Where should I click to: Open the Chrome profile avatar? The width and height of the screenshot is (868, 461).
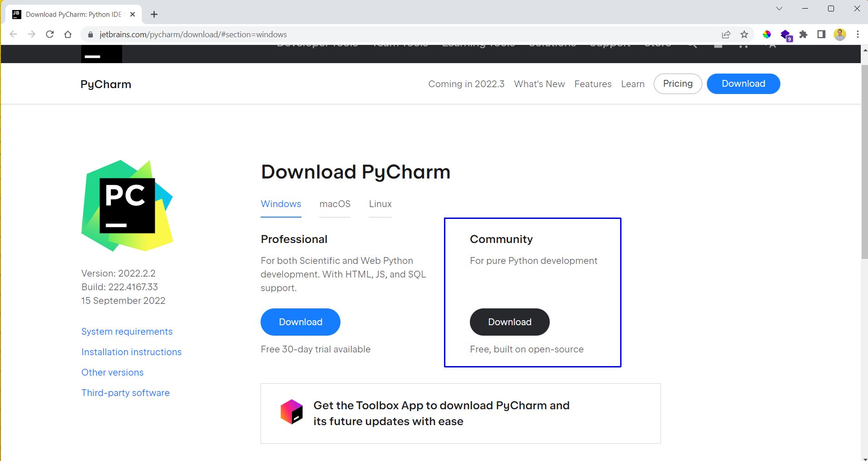pyautogui.click(x=840, y=34)
